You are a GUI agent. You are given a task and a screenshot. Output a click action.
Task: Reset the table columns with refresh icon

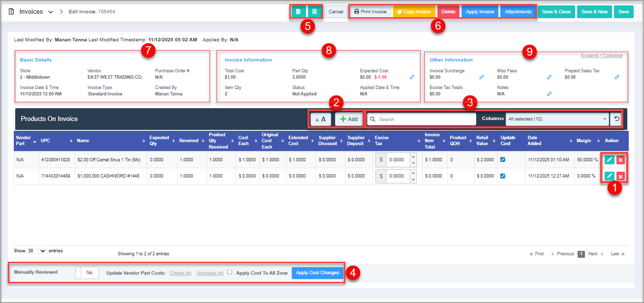pyautogui.click(x=616, y=119)
